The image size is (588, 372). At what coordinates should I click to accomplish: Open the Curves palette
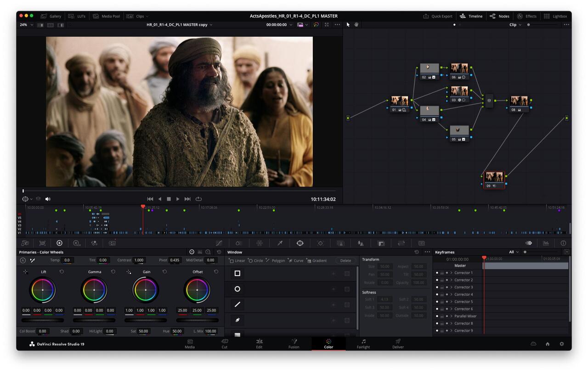pyautogui.click(x=219, y=243)
